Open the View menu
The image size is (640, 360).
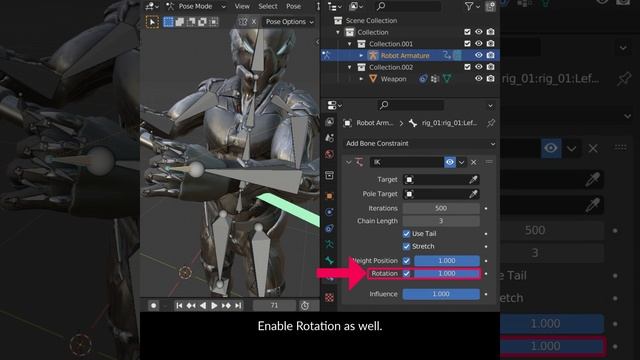[x=242, y=6]
